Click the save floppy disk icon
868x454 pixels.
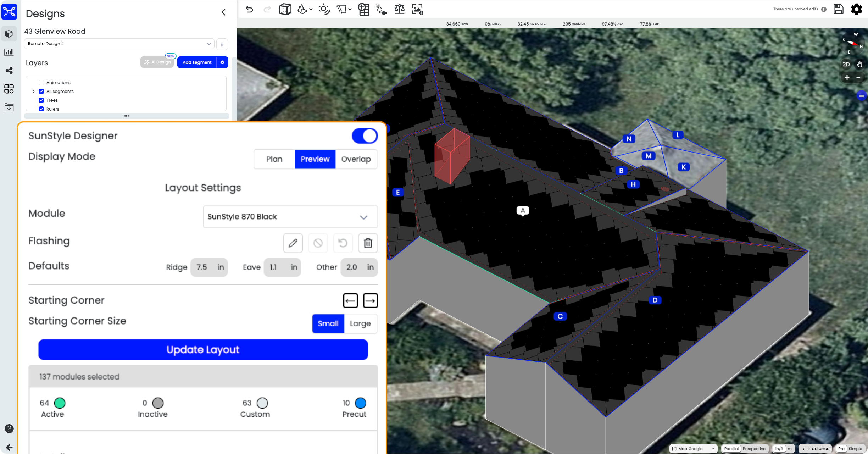point(839,9)
